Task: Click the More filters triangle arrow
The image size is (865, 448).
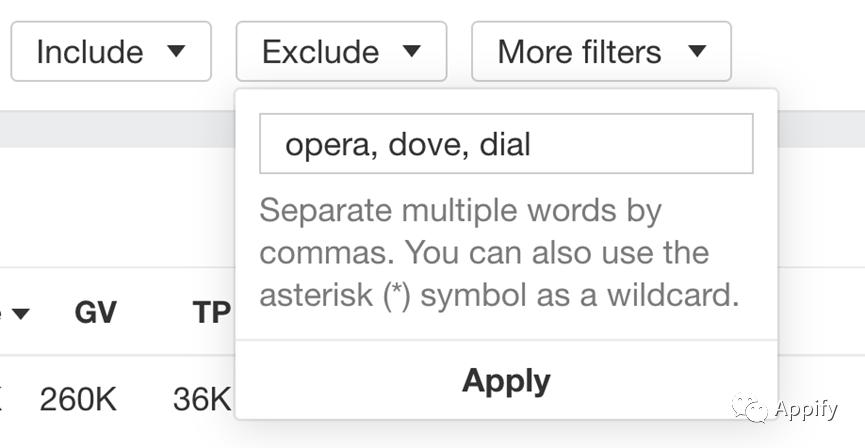Action: coord(697,51)
